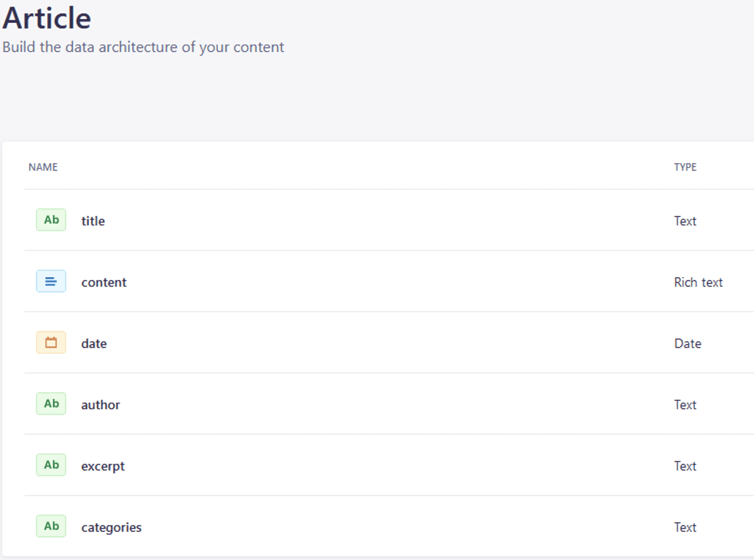Open the author field name
The height and width of the screenshot is (560, 754).
click(101, 405)
